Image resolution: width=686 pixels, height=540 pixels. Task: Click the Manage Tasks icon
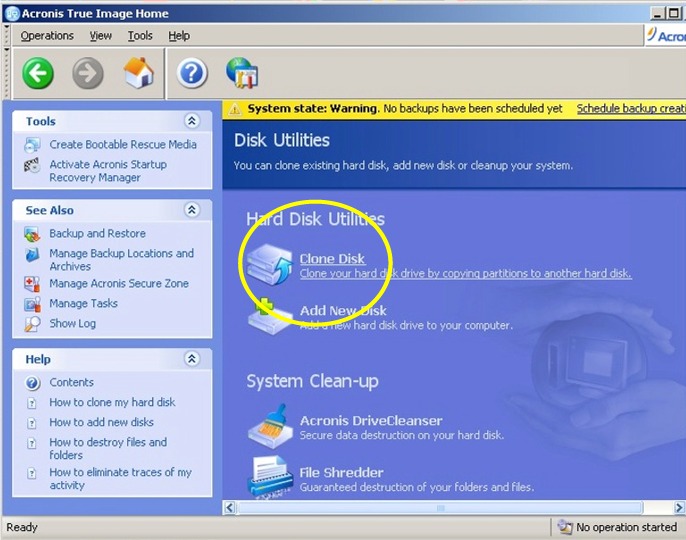point(32,304)
